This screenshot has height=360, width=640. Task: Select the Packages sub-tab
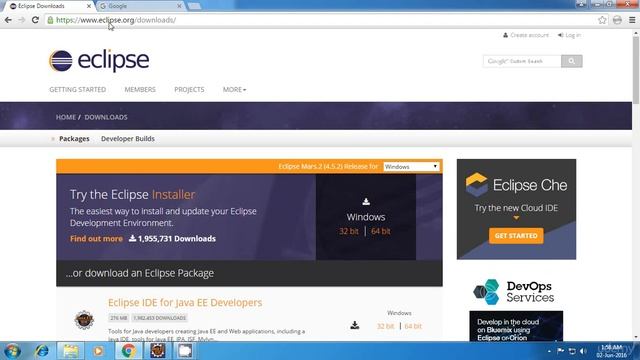[x=74, y=139]
